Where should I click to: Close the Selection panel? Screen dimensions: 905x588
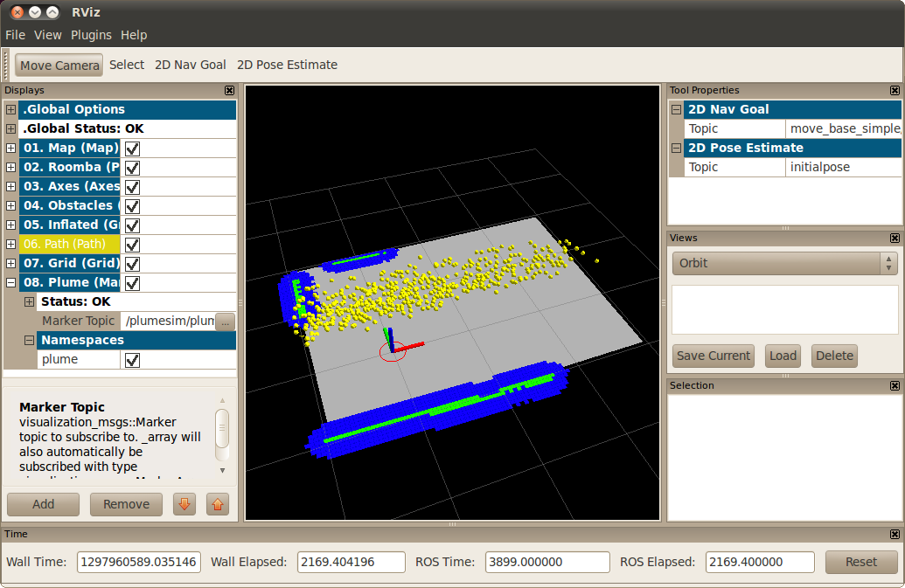pos(895,385)
